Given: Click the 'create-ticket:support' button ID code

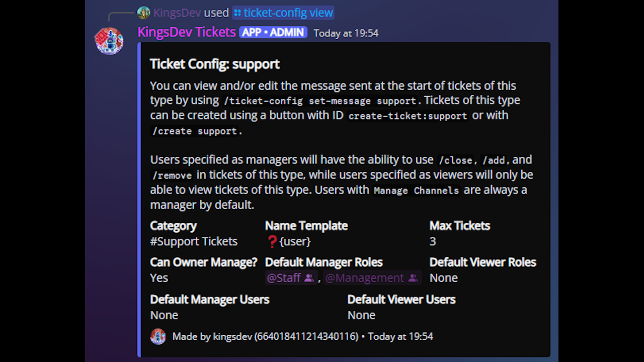Looking at the screenshot, I should [408, 116].
